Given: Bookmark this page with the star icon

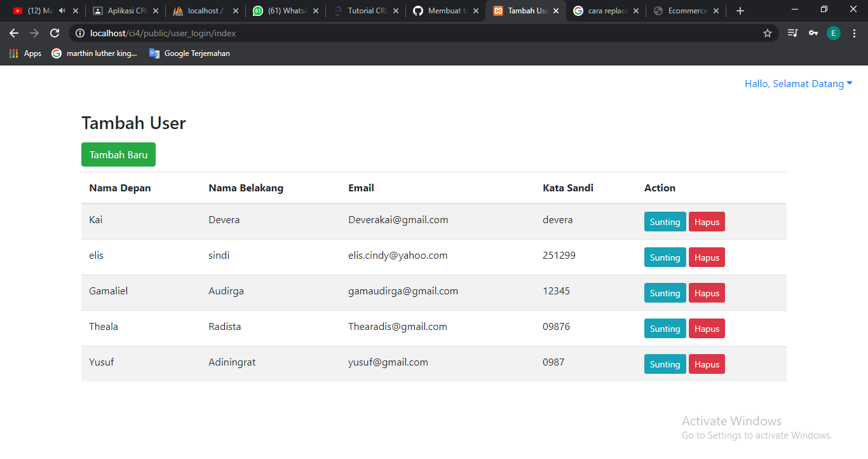Looking at the screenshot, I should coord(768,33).
